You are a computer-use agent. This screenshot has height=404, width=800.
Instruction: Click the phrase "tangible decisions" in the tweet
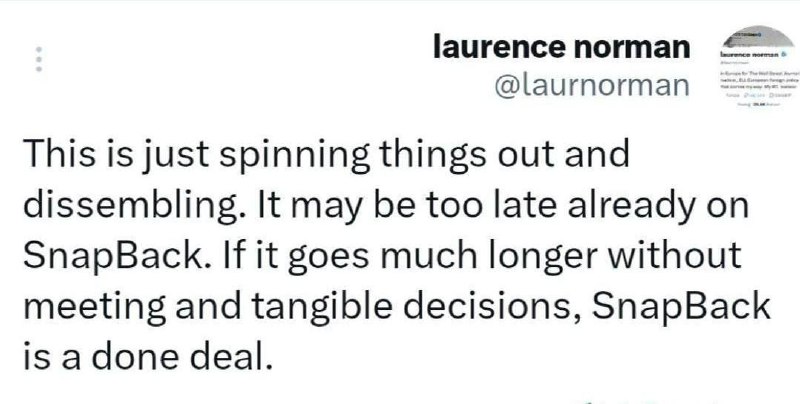click(x=416, y=306)
